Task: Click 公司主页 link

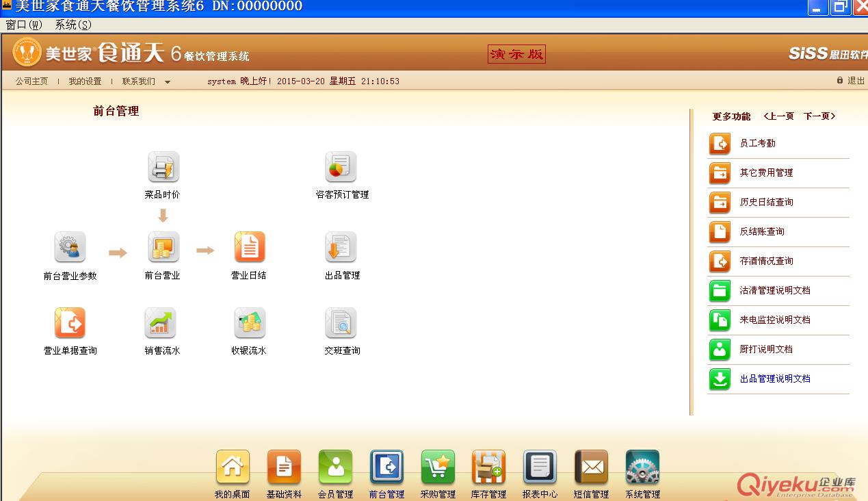Action: click(32, 81)
